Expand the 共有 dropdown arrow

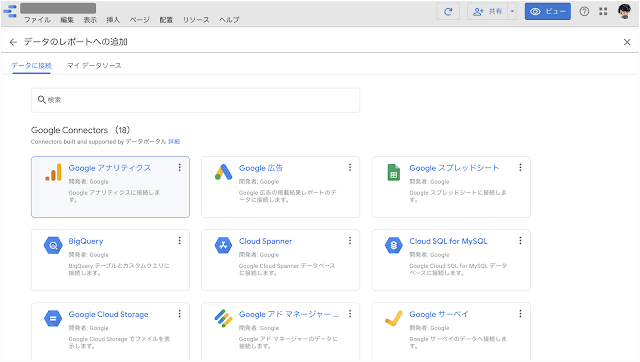(512, 11)
